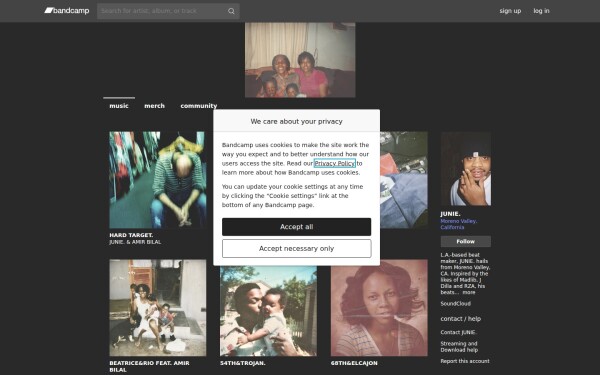Click the HARD TARGET. album title
600x375 pixels.
[131, 235]
